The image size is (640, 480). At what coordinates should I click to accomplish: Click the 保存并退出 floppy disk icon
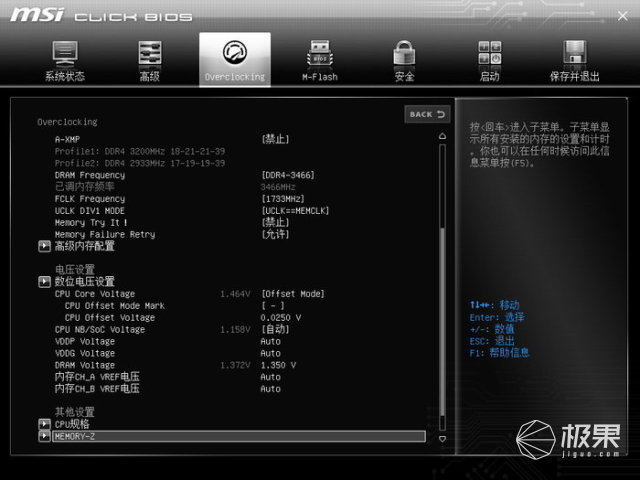pos(574,54)
